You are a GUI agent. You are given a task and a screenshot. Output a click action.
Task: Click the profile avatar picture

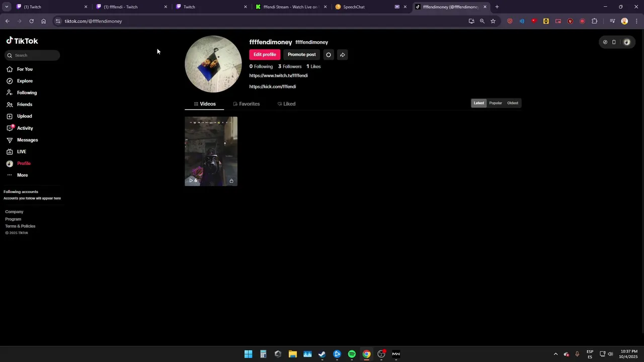[213, 64]
